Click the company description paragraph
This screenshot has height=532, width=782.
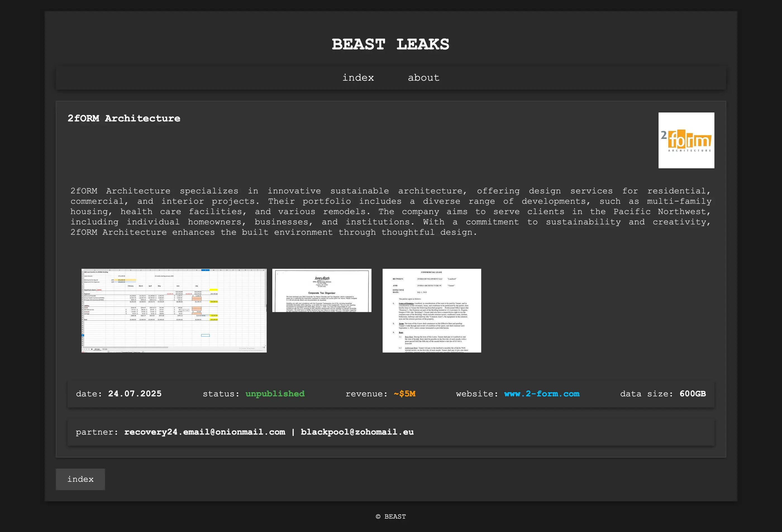tap(390, 212)
